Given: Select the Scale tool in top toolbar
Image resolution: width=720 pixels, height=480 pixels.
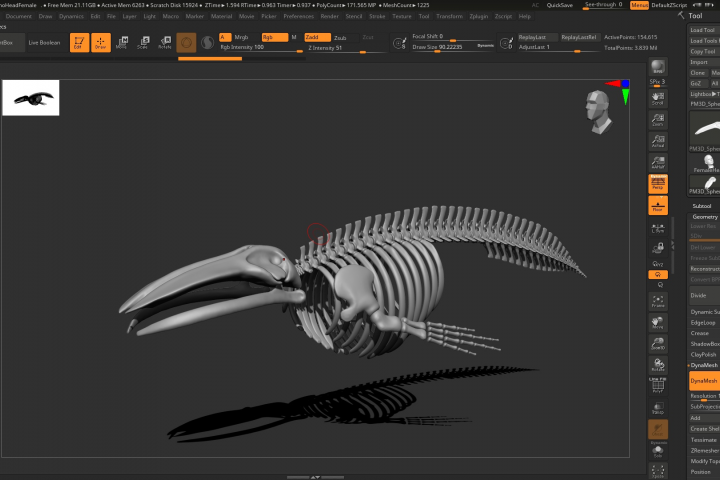Looking at the screenshot, I should [x=143, y=42].
